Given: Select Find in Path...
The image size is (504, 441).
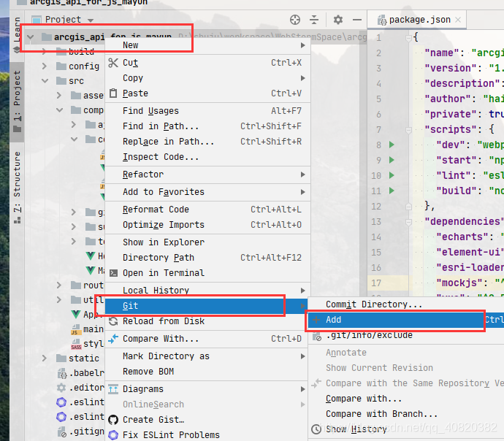Looking at the screenshot, I should 207,126.
